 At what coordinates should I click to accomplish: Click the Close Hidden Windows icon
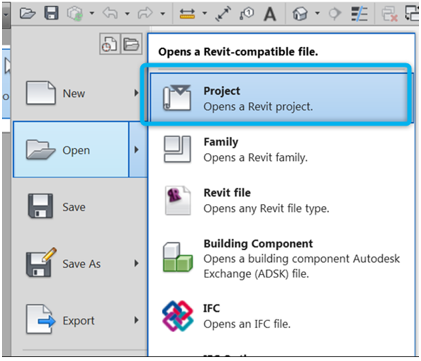(x=389, y=14)
